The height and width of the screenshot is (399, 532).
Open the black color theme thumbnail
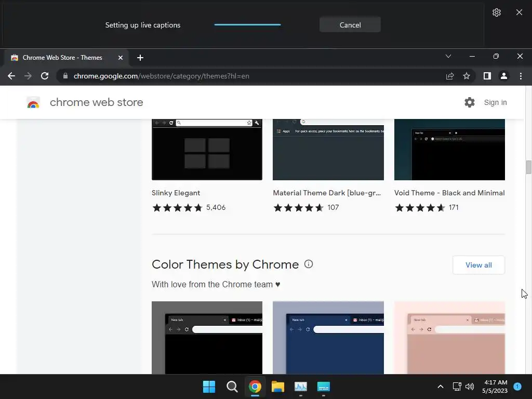tap(207, 338)
